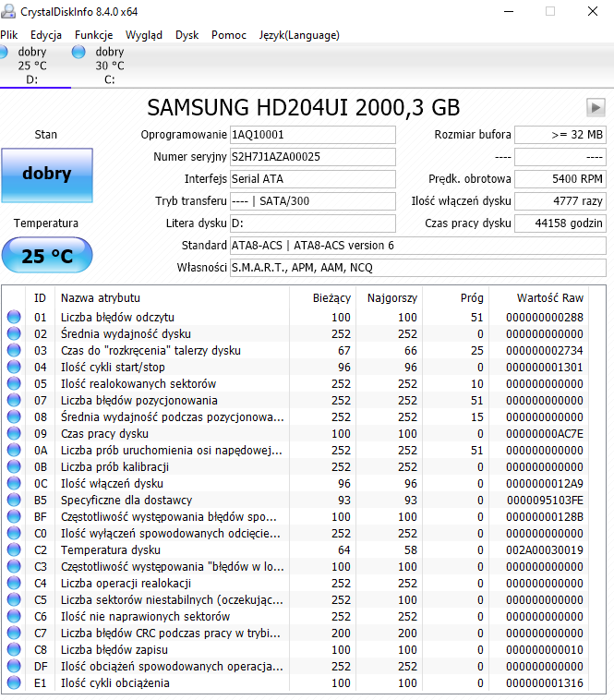The height and width of the screenshot is (700, 614).
Task: Click status icon for attribute C7 CRC row
Action: pos(14,633)
